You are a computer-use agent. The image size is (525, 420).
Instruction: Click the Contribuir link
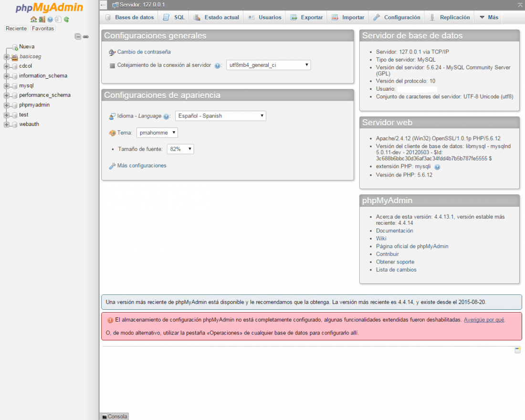click(388, 254)
